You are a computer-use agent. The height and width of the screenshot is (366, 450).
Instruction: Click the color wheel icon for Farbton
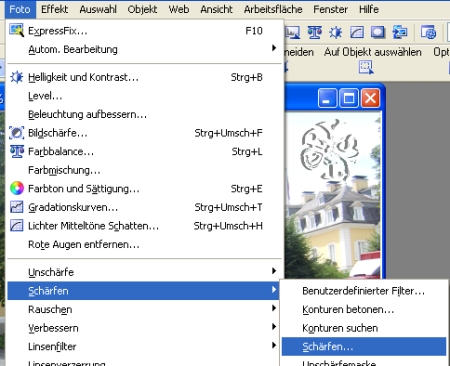(x=17, y=188)
